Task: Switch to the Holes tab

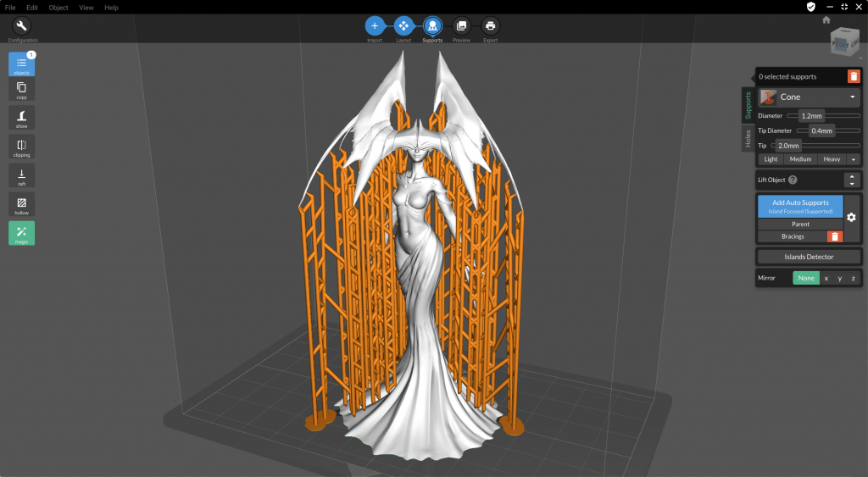Action: click(x=748, y=138)
